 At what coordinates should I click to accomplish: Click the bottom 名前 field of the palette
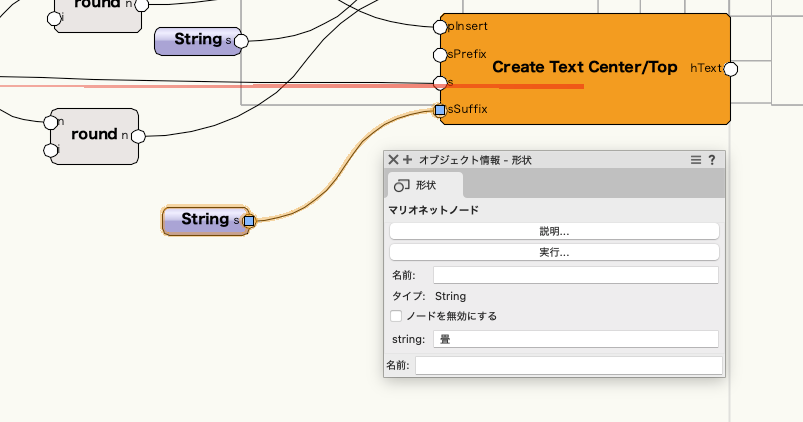[x=568, y=366]
